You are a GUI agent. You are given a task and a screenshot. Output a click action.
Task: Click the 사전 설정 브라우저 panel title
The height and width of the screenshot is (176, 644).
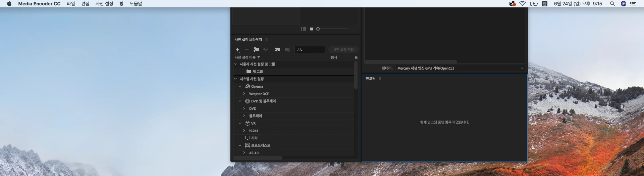point(248,40)
